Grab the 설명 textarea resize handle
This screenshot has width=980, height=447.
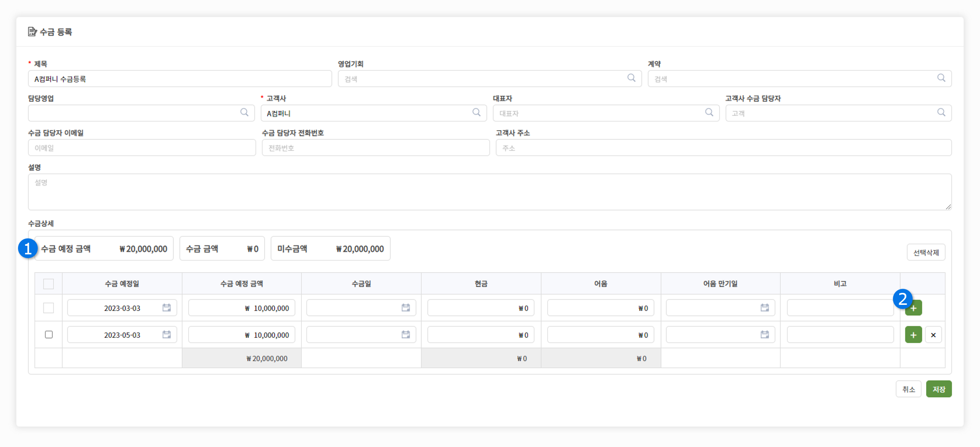948,206
